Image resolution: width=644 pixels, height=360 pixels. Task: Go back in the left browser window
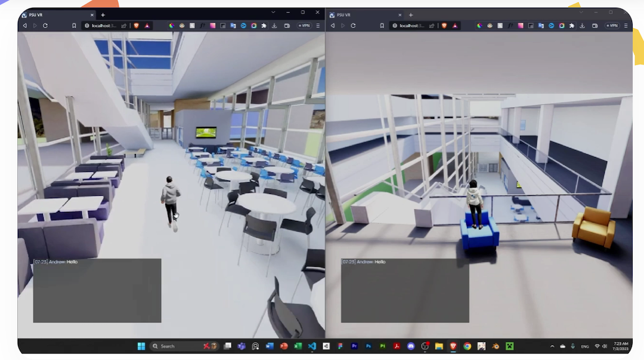(x=24, y=26)
